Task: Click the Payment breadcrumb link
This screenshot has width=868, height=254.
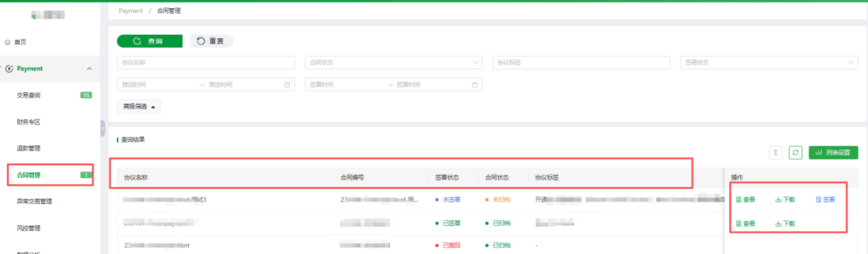Action: [131, 11]
